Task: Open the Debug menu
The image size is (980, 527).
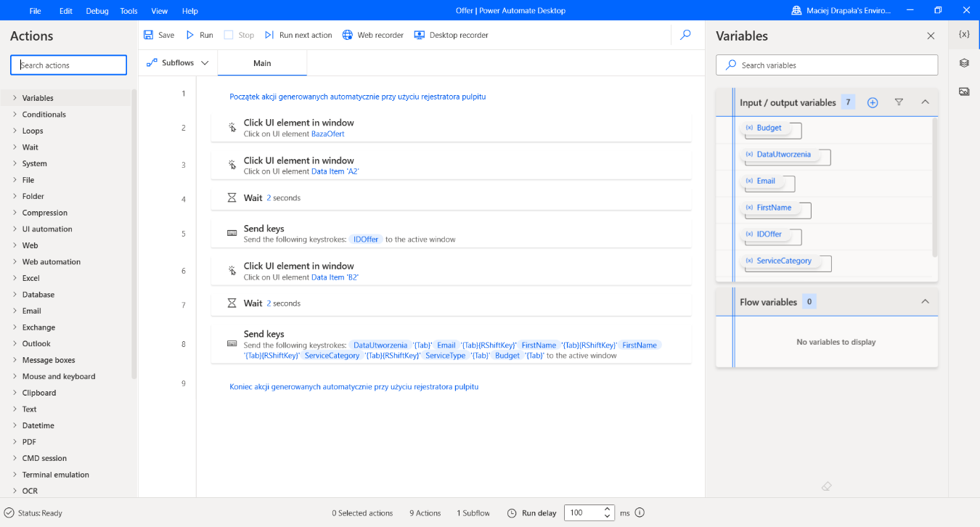Action: [x=97, y=11]
